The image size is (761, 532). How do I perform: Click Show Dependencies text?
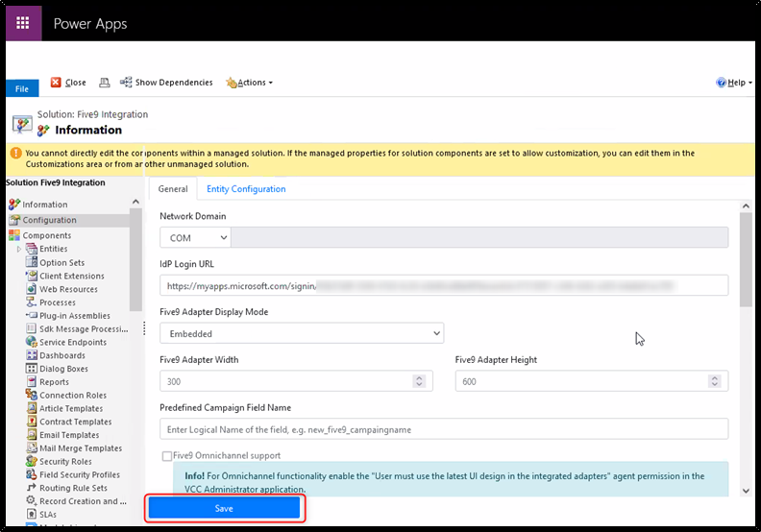pos(174,83)
